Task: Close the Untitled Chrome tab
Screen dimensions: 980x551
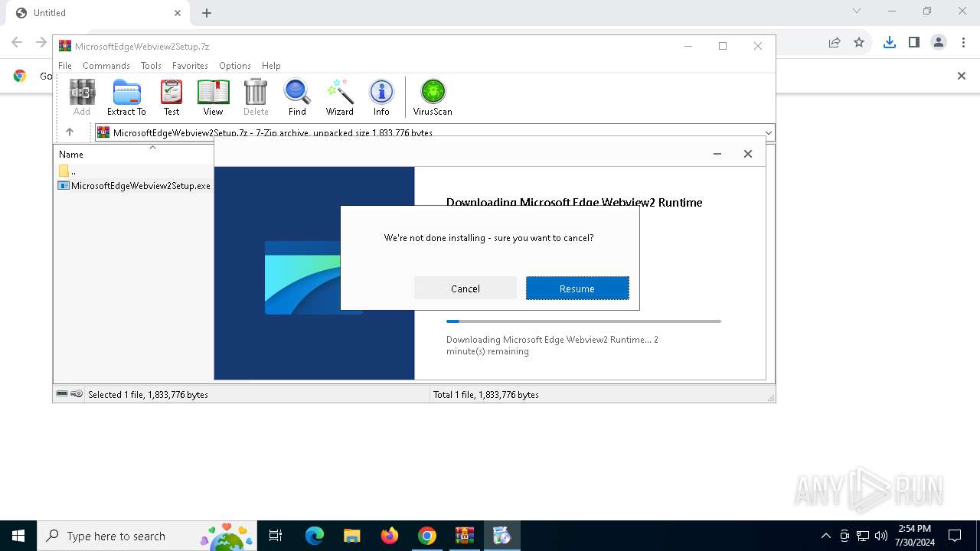Action: [178, 13]
